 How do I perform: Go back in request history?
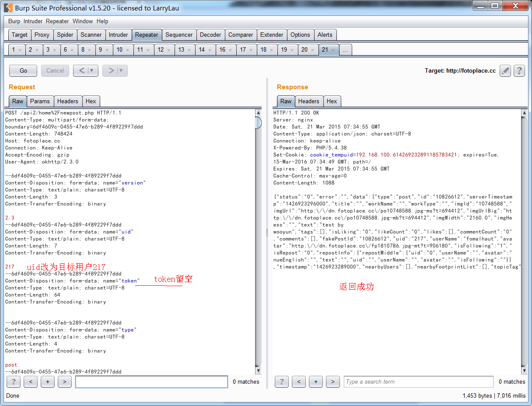(82, 70)
